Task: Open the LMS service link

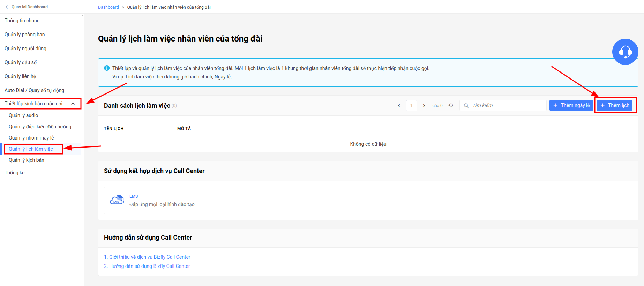Action: click(x=134, y=196)
